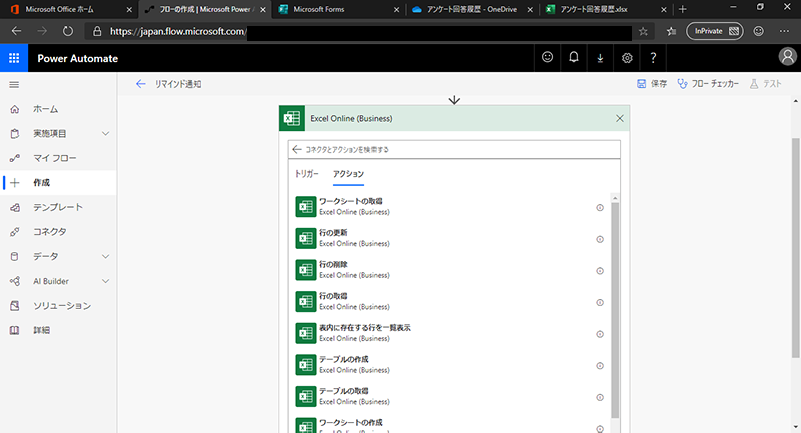Go back with arrow beside リマインド通知
This screenshot has width=801, height=433.
[140, 84]
